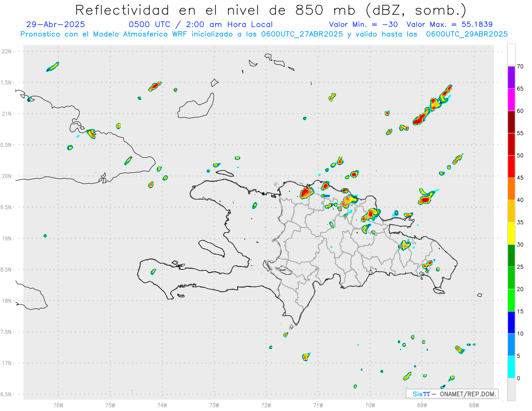Click the '19N' latitude axis label
The height and width of the screenshot is (411, 532).
pyautogui.click(x=7, y=239)
